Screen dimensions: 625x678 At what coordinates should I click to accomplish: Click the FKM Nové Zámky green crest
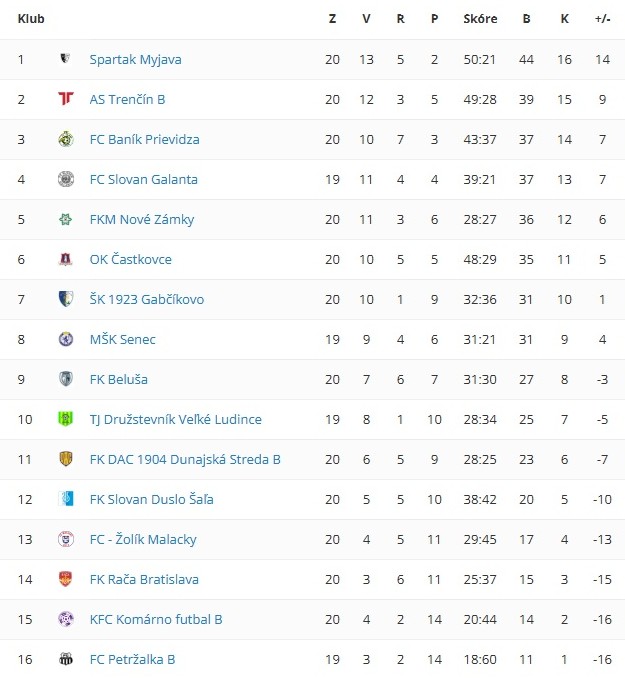[x=66, y=219]
